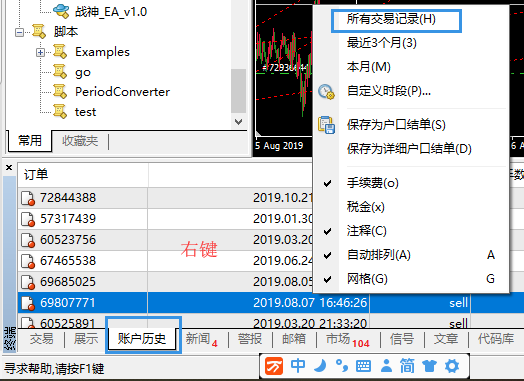
Task: Click order icon for 69685025
Action: pyautogui.click(x=28, y=282)
